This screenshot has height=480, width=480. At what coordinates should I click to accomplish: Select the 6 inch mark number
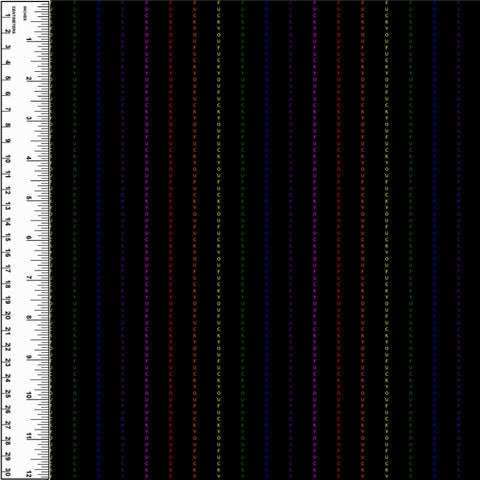[x=29, y=238]
